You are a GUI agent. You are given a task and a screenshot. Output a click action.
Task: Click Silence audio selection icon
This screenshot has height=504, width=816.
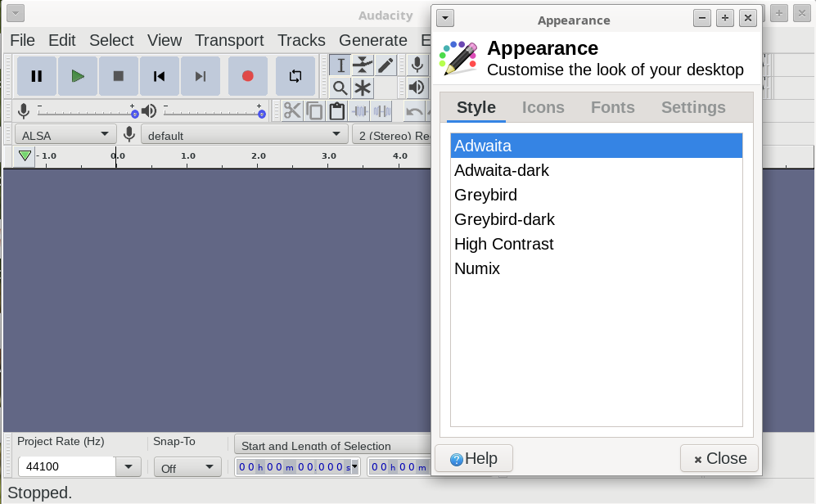coord(382,110)
